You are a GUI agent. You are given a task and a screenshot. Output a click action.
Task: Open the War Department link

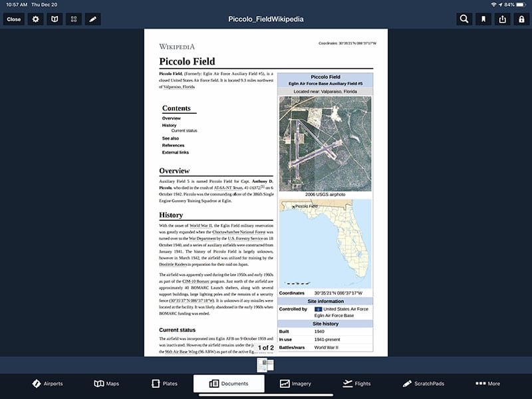[x=202, y=239]
